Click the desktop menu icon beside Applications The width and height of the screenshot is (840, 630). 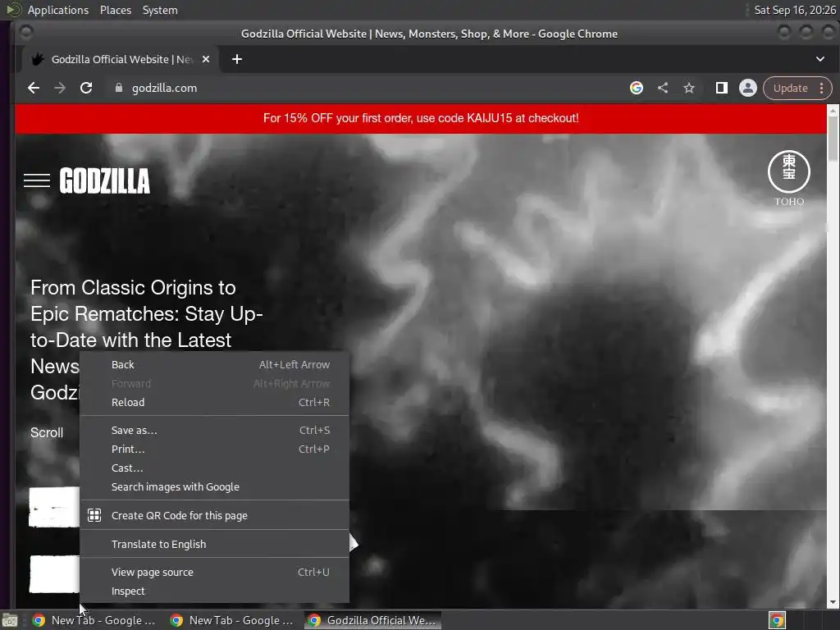tap(13, 10)
